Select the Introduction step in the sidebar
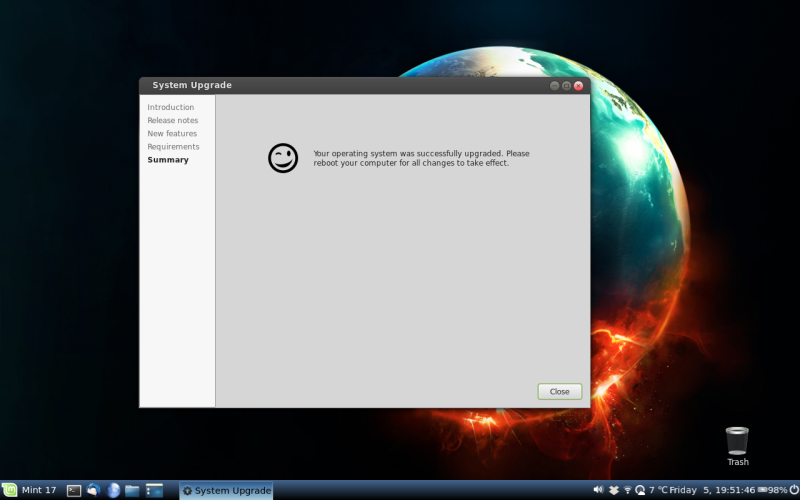 pyautogui.click(x=171, y=107)
